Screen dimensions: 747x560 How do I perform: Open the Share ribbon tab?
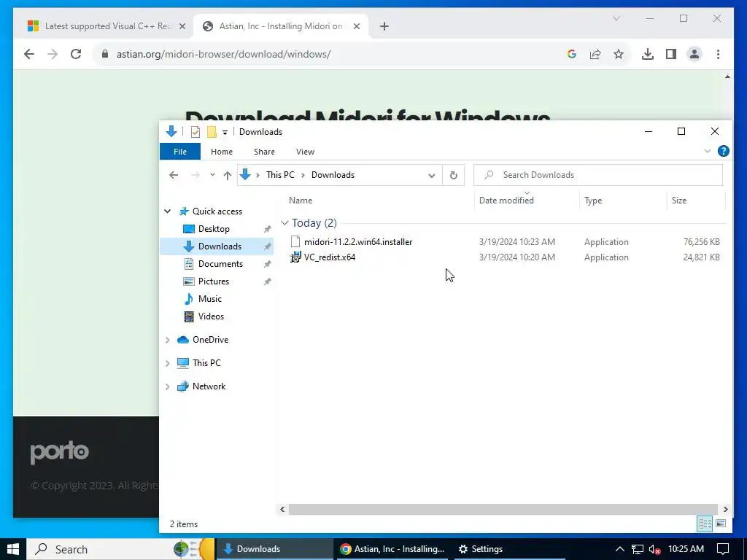[264, 152]
